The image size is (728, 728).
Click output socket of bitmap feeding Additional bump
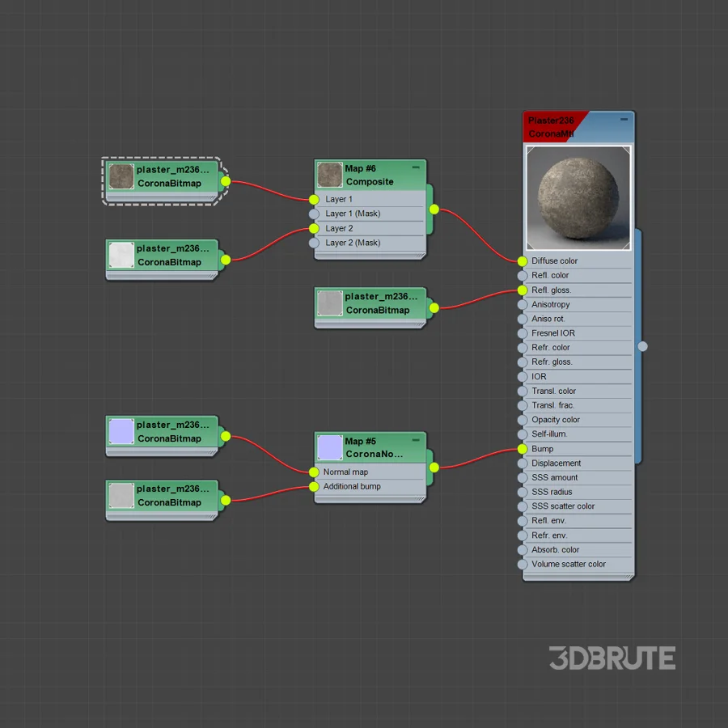click(226, 501)
